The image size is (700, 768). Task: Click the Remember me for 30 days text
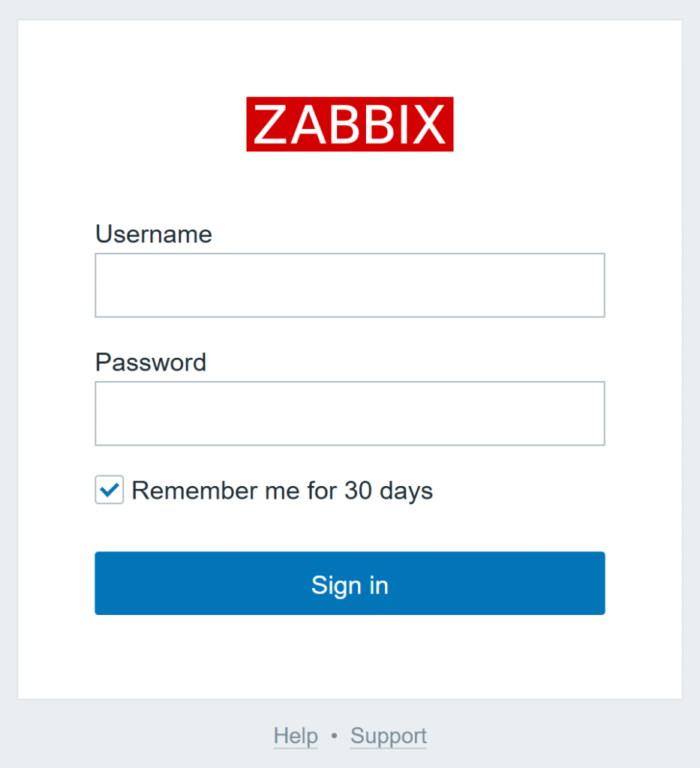click(x=282, y=490)
